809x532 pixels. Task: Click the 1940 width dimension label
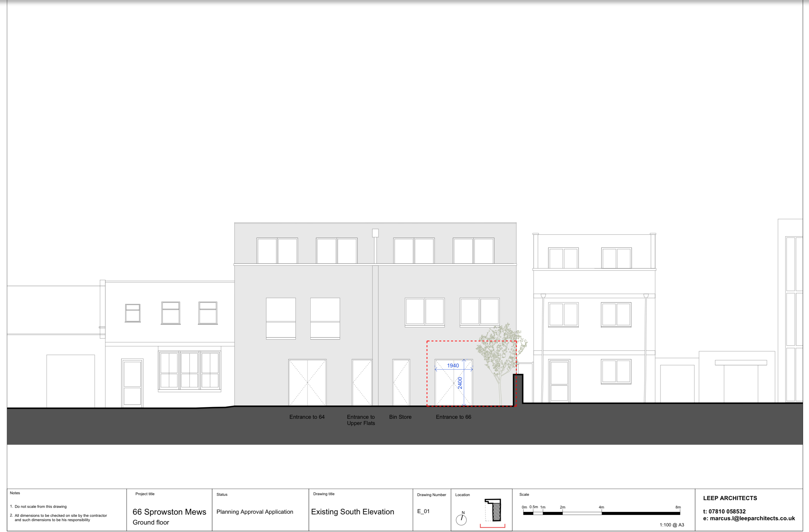tap(453, 366)
